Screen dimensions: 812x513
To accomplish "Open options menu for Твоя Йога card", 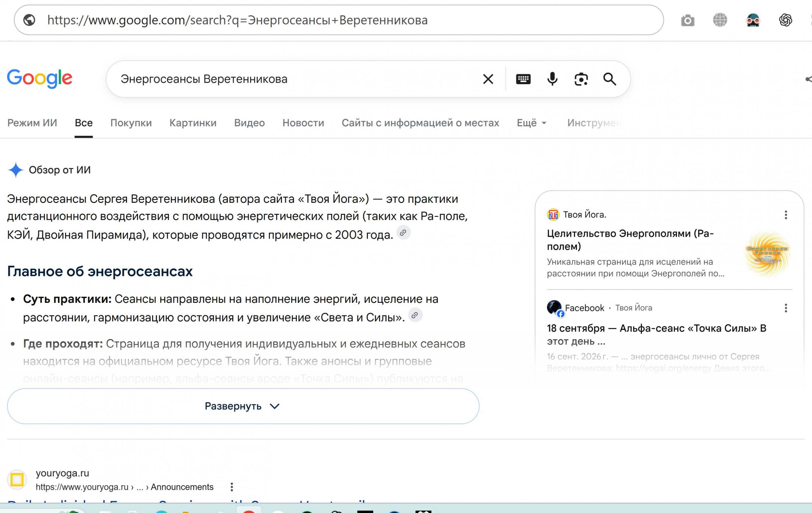I will coord(786,215).
